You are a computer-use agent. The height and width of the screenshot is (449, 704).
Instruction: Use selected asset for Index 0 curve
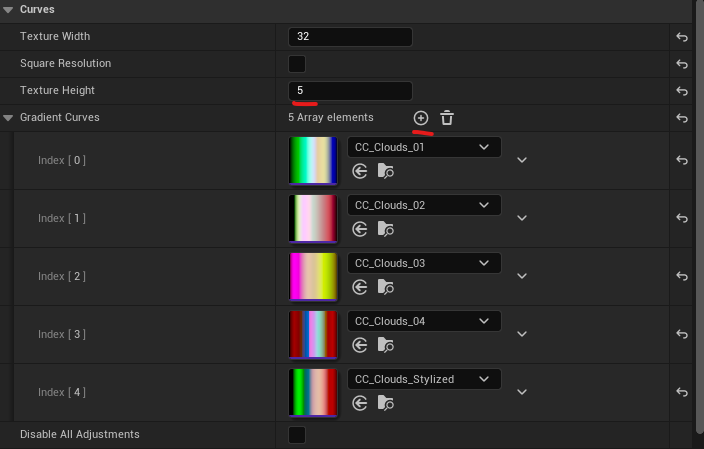[x=360, y=171]
